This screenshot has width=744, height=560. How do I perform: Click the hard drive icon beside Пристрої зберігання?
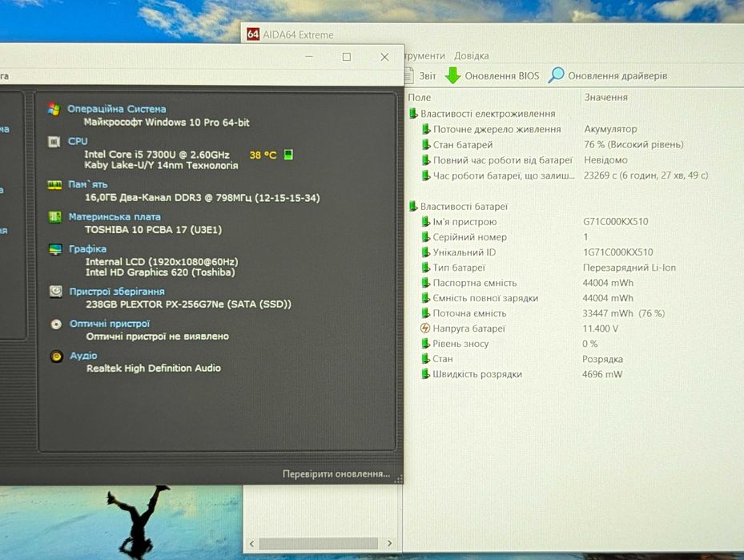click(x=56, y=292)
